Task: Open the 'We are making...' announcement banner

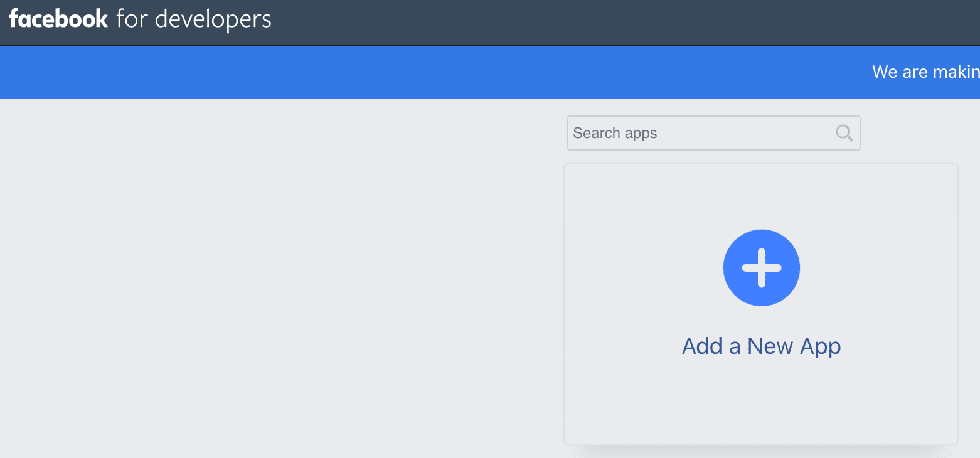Action: pyautogui.click(x=925, y=72)
